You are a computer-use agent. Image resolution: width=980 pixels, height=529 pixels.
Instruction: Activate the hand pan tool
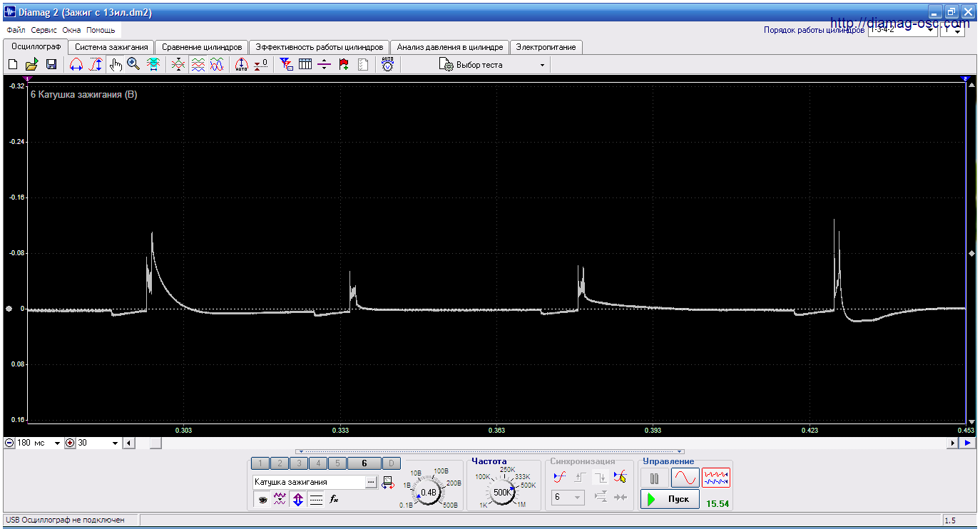(x=115, y=64)
